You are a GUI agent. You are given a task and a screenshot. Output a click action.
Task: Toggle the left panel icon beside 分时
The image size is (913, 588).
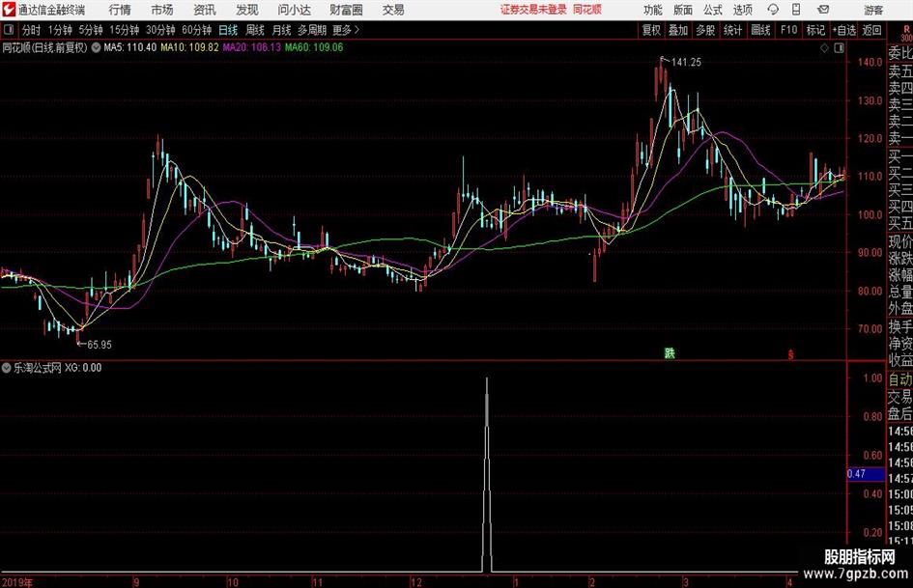9,30
